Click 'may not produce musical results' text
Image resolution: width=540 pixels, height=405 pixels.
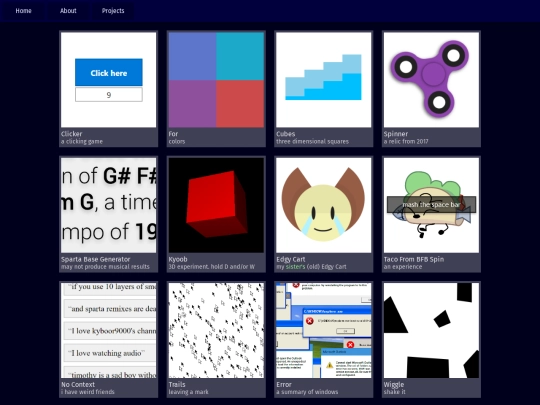(x=105, y=267)
